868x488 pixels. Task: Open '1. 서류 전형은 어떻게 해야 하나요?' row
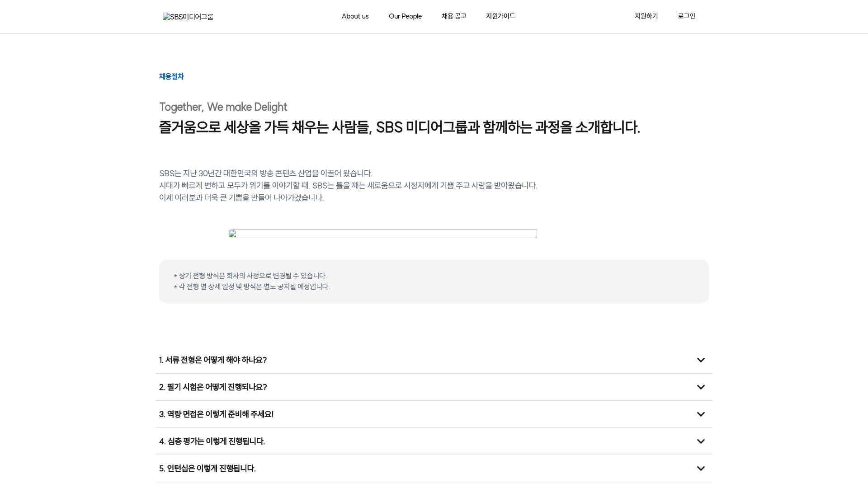coord(434,360)
